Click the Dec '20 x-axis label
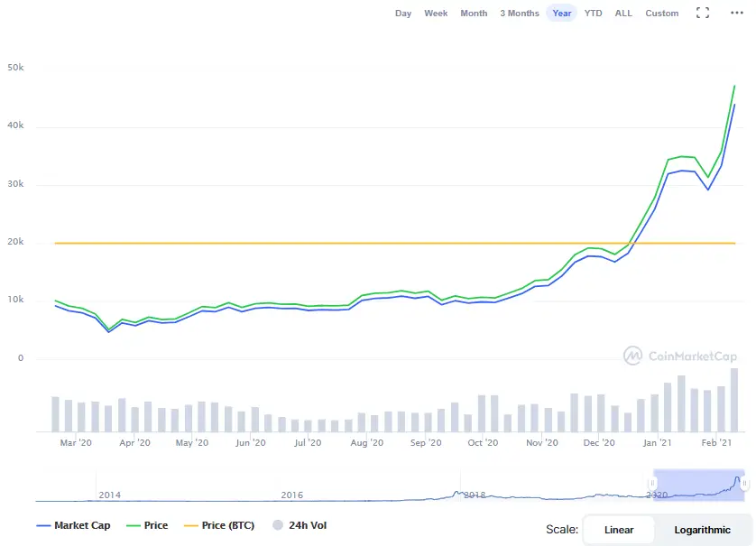This screenshot has width=756, height=546. click(x=599, y=442)
